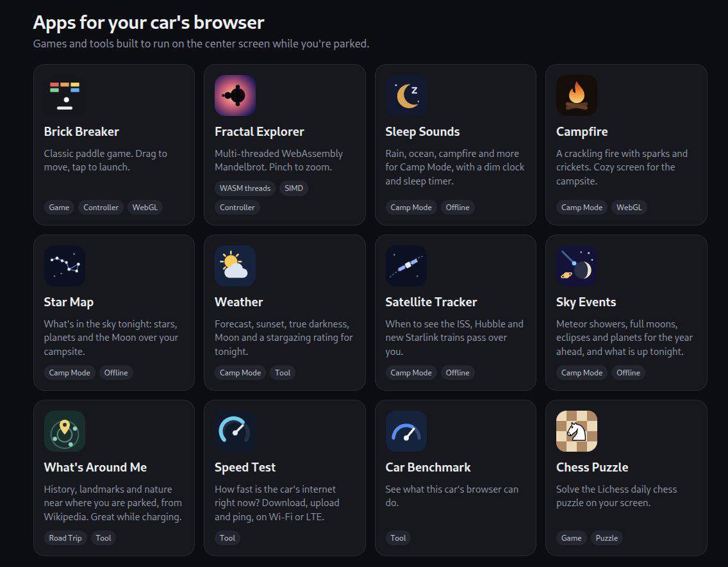The width and height of the screenshot is (728, 567).
Task: Click Offline tag on Sleep Sounds
Action: tap(458, 208)
